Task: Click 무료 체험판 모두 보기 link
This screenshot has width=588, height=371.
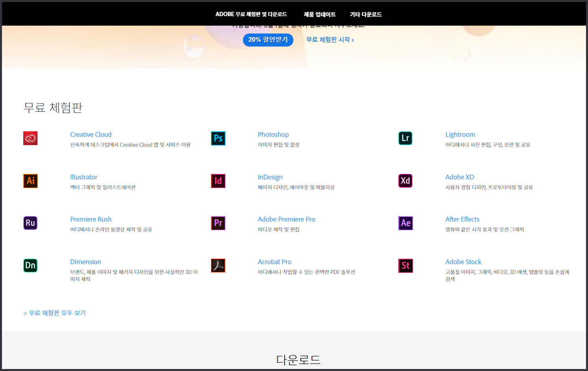Action: [x=54, y=313]
